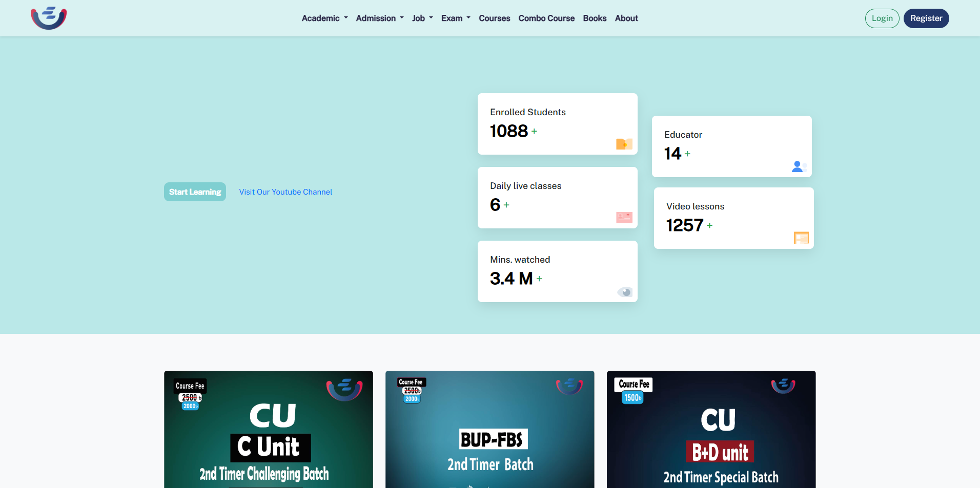Click the Educator label
The image size is (980, 488).
tap(683, 135)
